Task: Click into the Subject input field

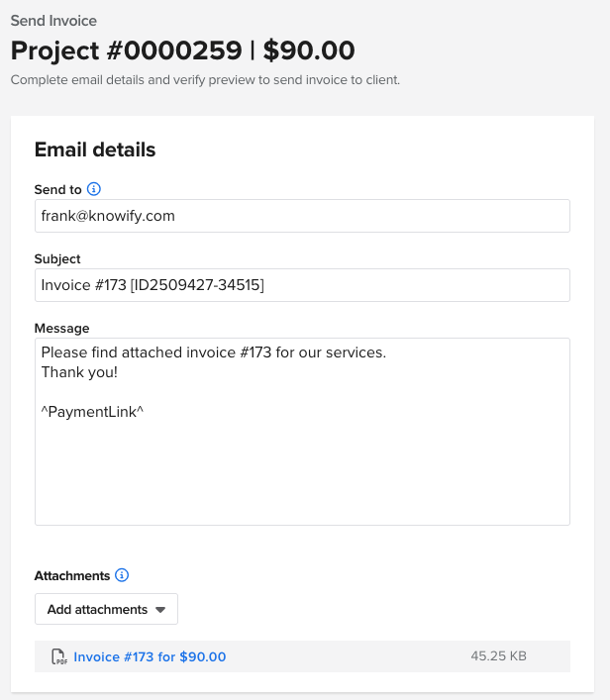Action: pyautogui.click(x=302, y=285)
